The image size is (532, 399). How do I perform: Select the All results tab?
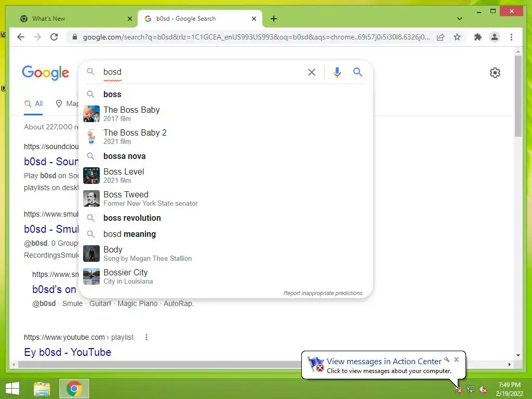coord(34,104)
